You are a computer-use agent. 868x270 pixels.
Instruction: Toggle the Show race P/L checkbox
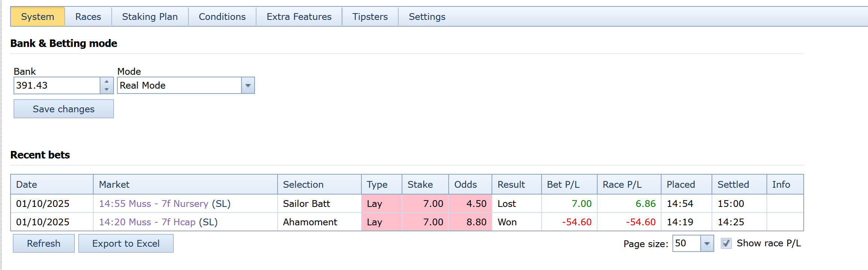tap(726, 243)
